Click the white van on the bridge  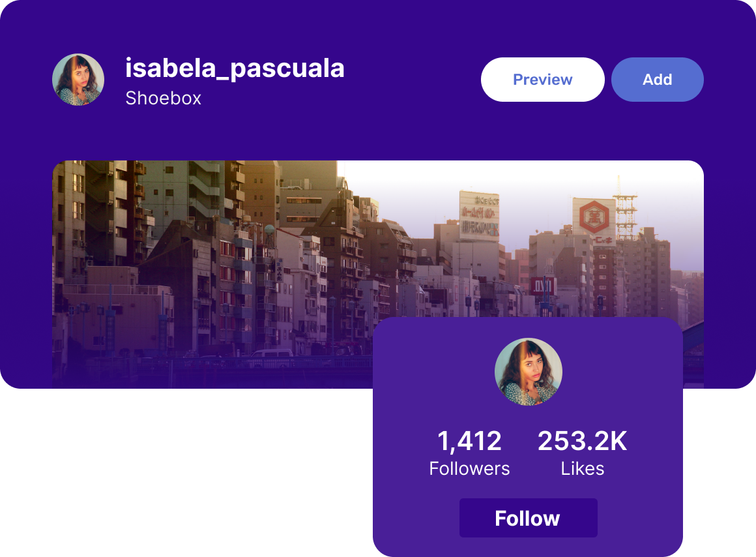coord(272,355)
